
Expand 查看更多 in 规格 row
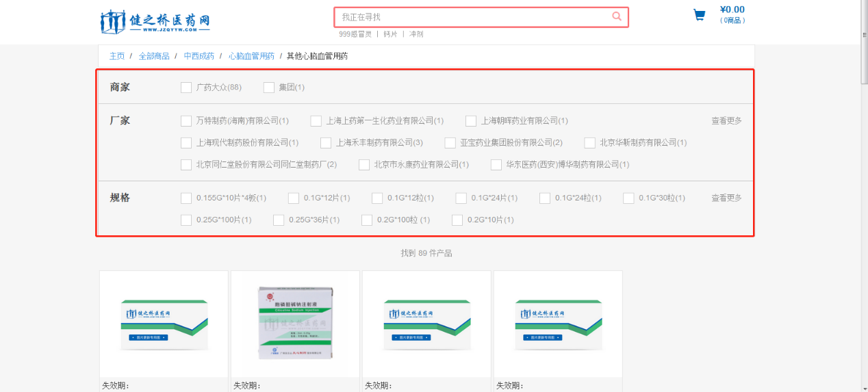click(726, 198)
